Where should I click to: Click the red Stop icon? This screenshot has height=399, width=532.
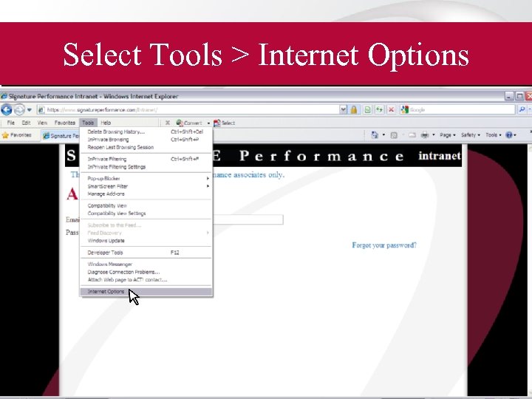[x=391, y=109]
